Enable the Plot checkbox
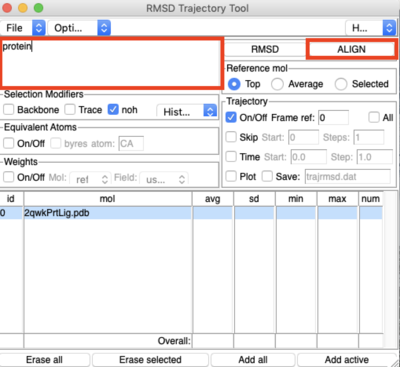400x367 pixels. pos(231,176)
